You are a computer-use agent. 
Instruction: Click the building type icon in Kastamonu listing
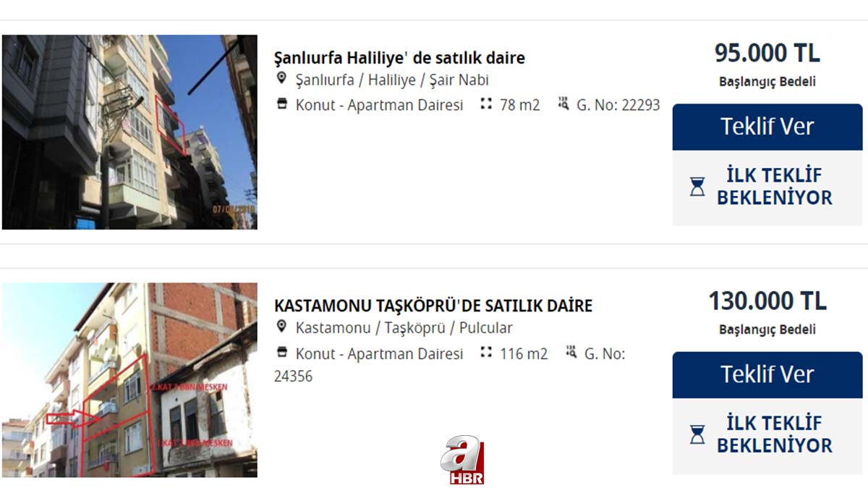coord(282,353)
